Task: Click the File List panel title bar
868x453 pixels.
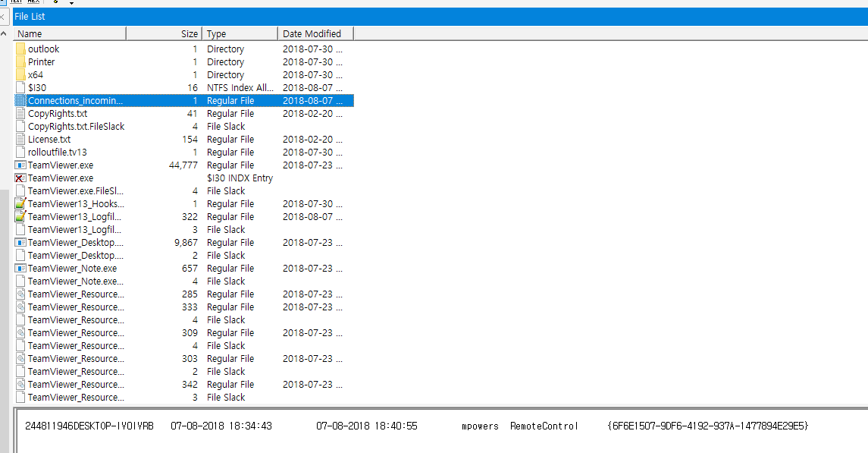Action: (x=440, y=17)
